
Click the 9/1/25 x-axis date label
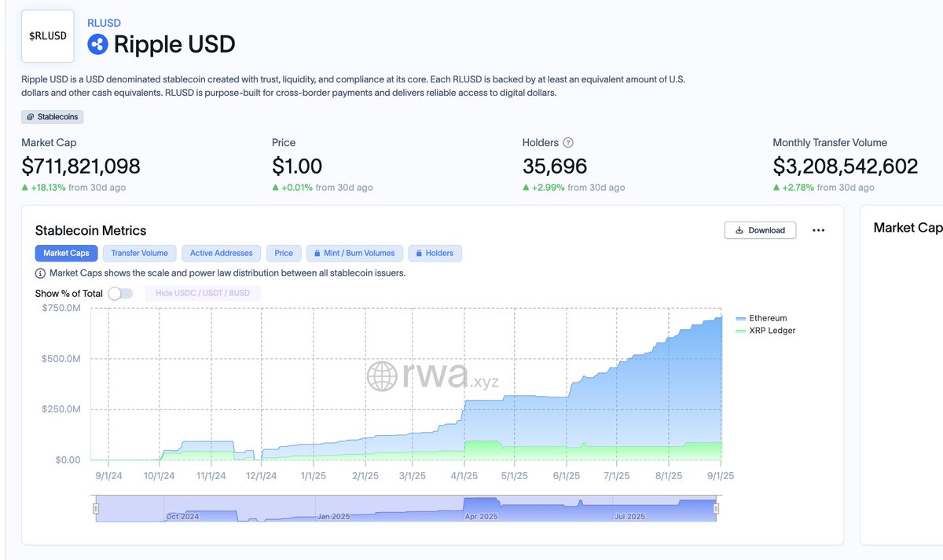(x=720, y=476)
